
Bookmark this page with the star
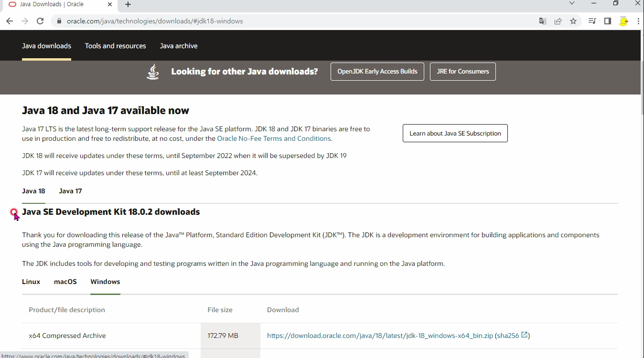coord(573,21)
